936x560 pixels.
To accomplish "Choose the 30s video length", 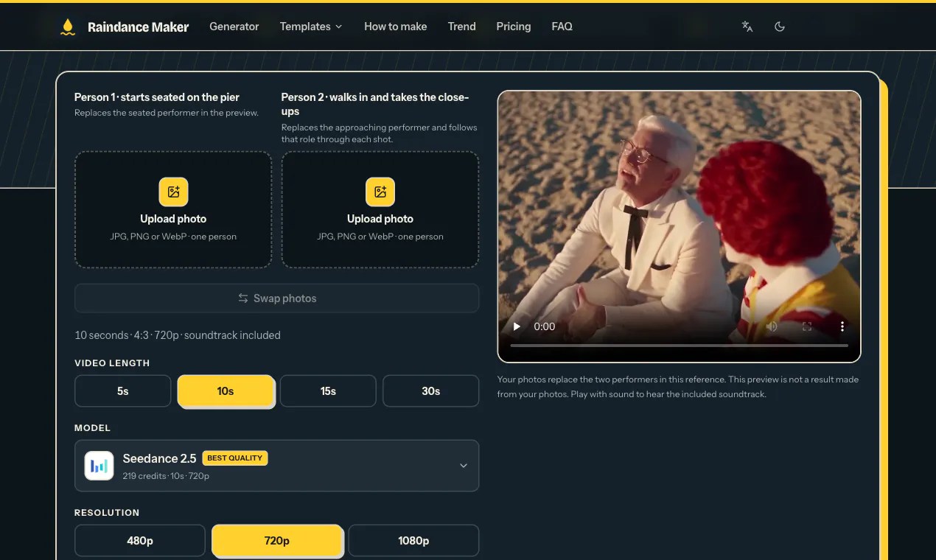I will tap(431, 391).
